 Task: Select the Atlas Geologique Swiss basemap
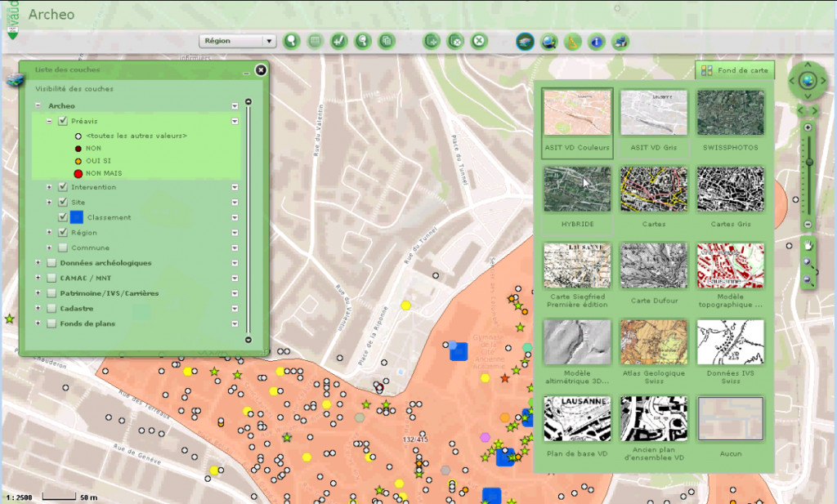[x=654, y=352]
